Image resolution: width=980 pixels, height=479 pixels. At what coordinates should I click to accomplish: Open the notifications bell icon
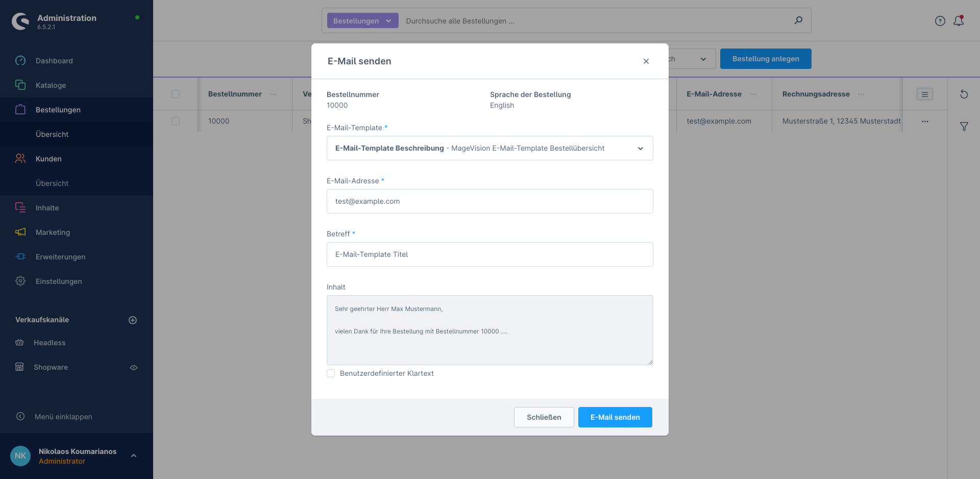[959, 21]
